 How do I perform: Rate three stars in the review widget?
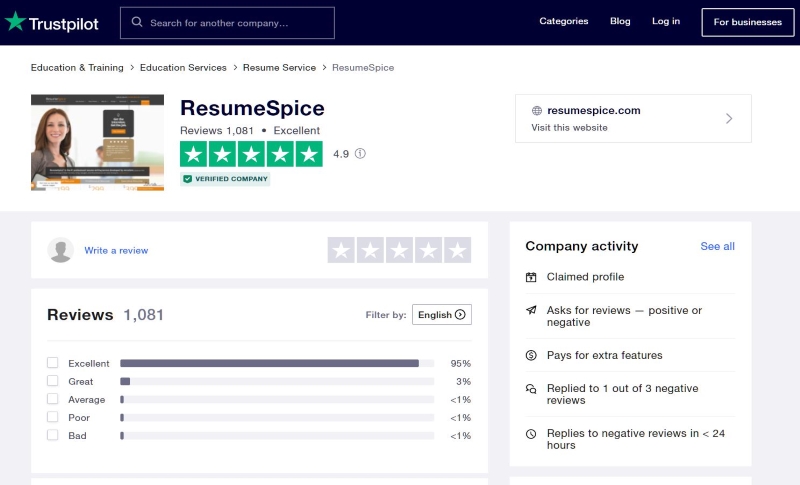pyautogui.click(x=399, y=250)
